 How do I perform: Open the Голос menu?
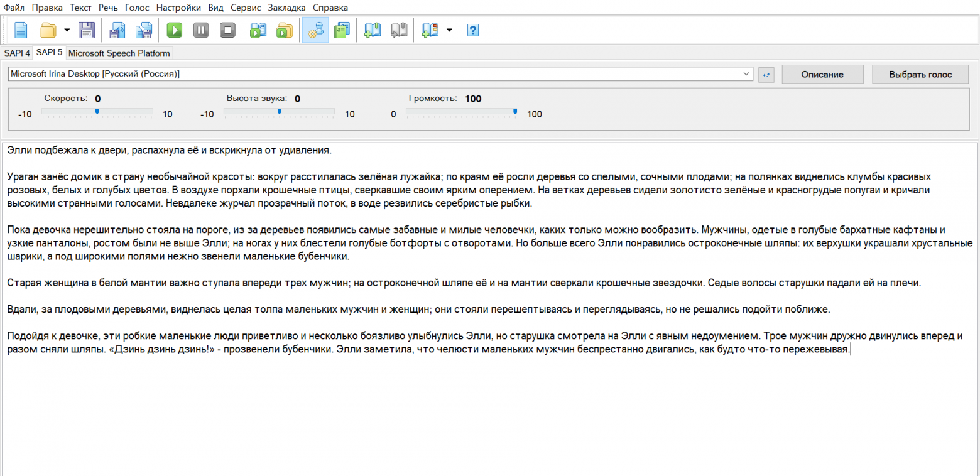[x=136, y=8]
